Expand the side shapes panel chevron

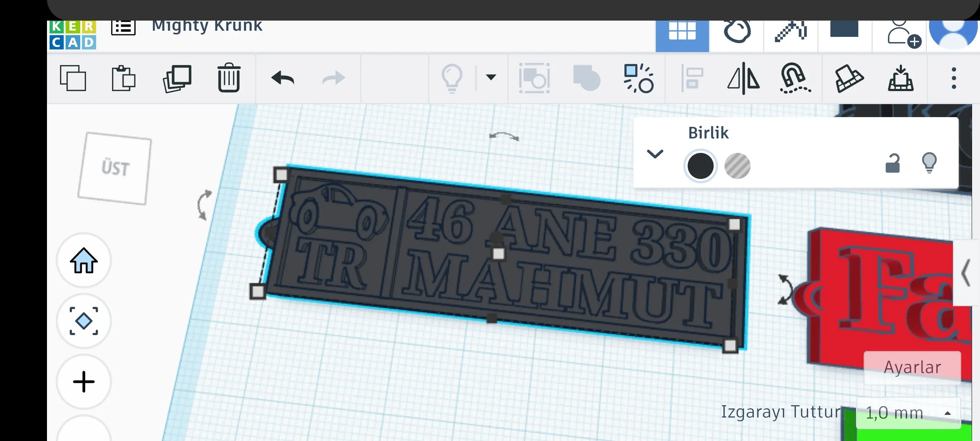click(x=966, y=273)
